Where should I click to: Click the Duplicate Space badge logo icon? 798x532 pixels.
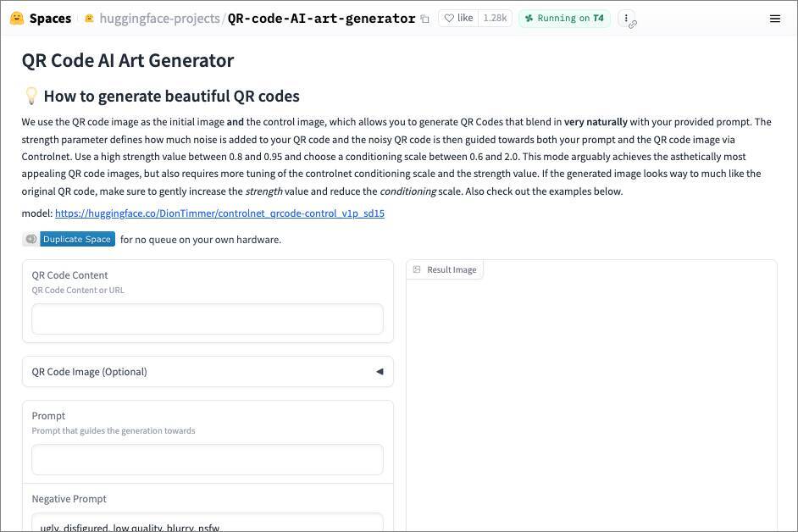click(31, 239)
